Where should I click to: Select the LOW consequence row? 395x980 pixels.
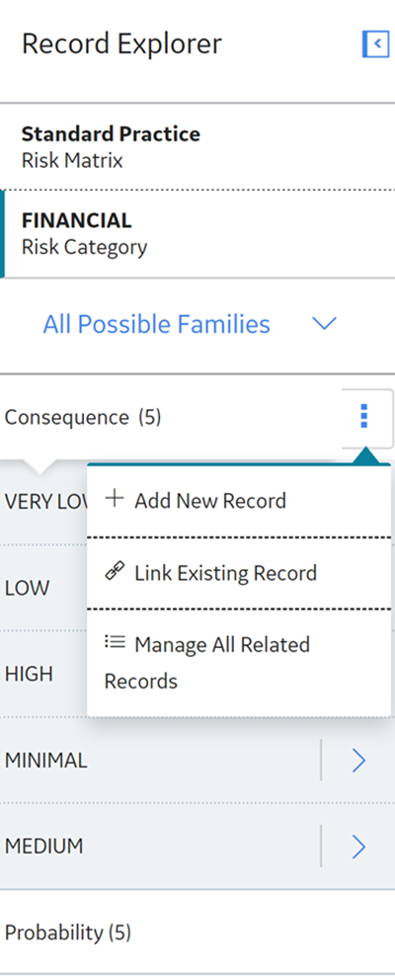click(43, 588)
